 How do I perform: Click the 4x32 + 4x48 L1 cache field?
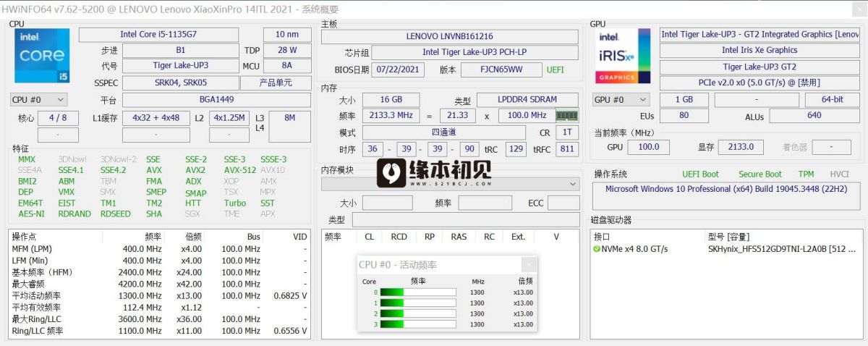(x=156, y=118)
